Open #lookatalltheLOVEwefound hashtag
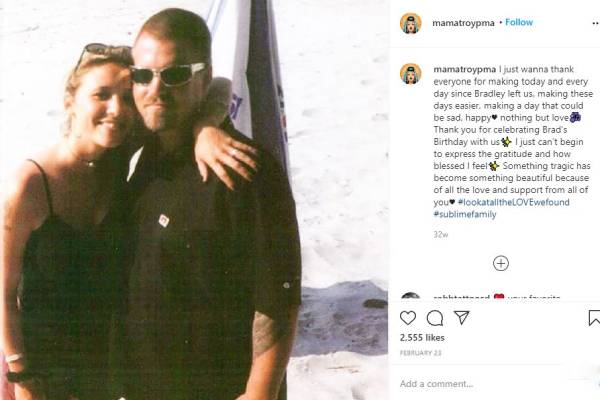The image size is (600, 400). pos(514,202)
